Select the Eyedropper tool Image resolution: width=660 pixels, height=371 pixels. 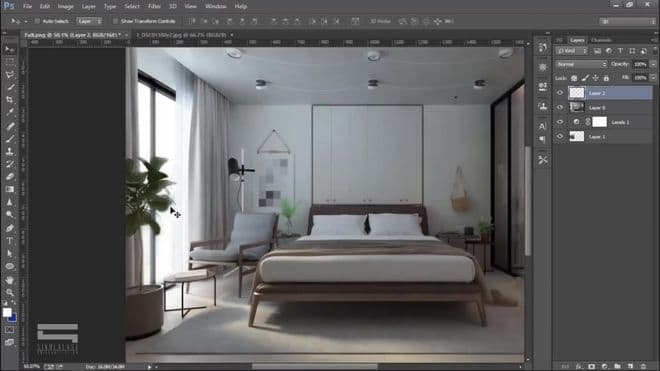(9, 112)
